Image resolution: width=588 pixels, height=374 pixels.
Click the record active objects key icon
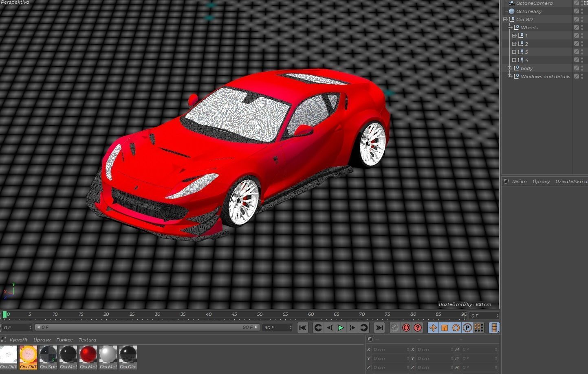tap(394, 328)
